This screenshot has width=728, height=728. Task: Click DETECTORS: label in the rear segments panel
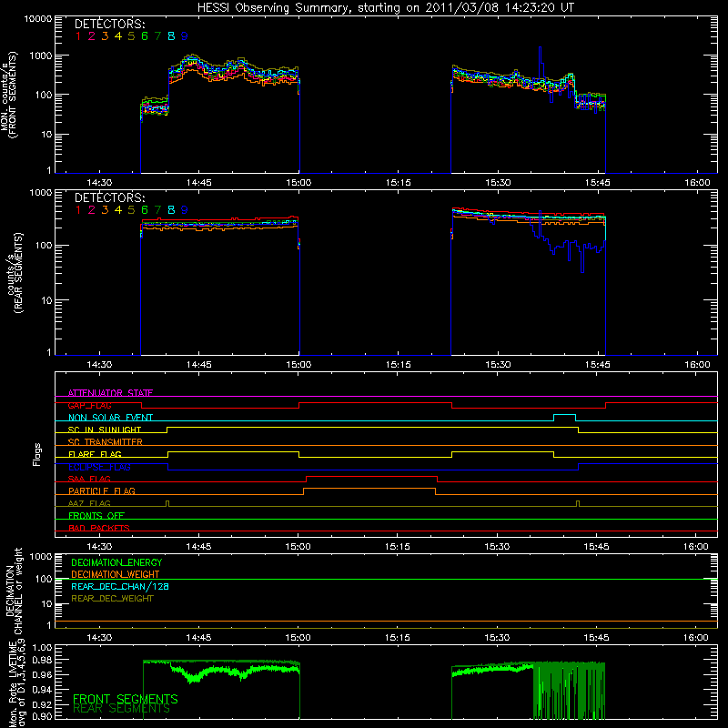[109, 197]
